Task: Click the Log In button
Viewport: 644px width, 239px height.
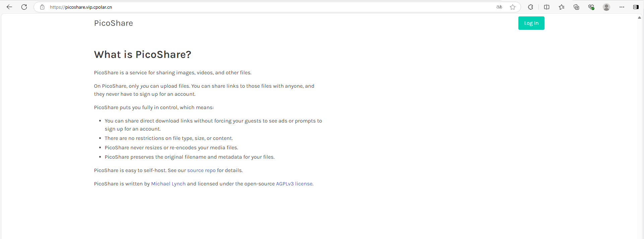Action: pos(531,23)
